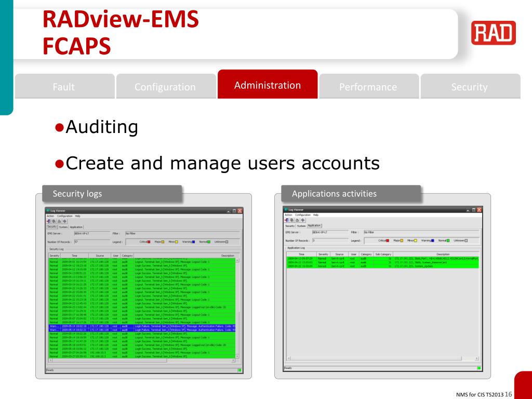Image resolution: width=532 pixels, height=399 pixels.
Task: Sort by Time column in Security Log table
Action: [x=75, y=256]
